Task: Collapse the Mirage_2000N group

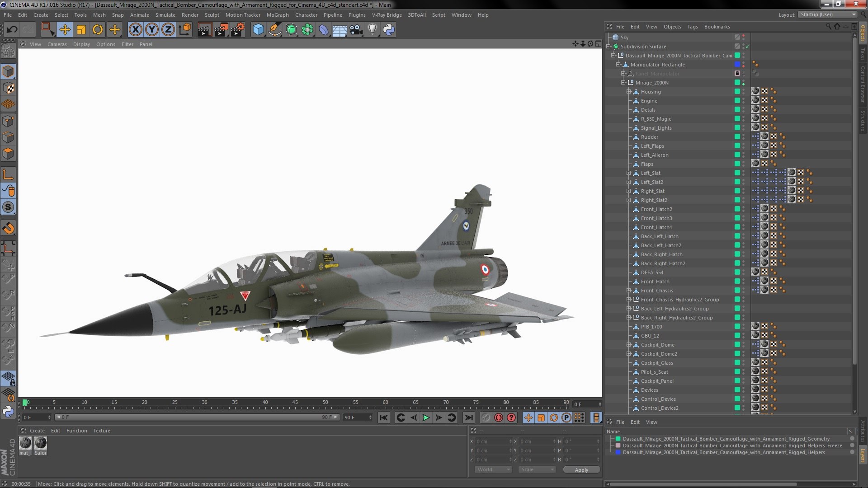Action: (623, 83)
